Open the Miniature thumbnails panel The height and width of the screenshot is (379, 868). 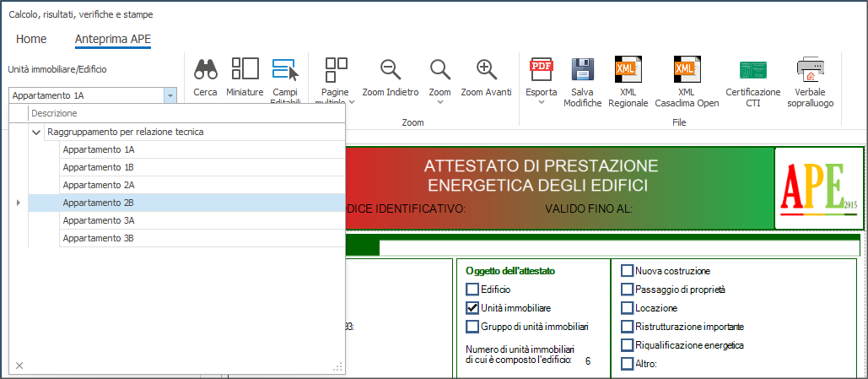(245, 70)
